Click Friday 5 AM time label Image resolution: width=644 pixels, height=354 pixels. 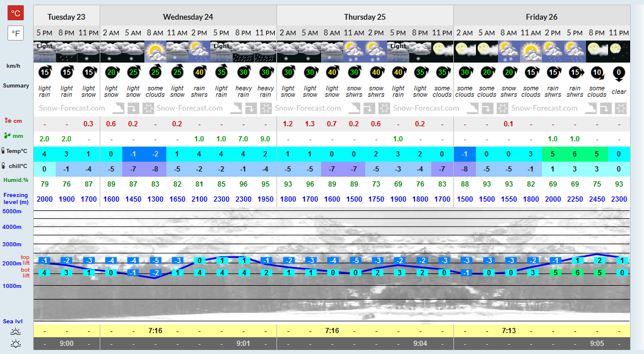pos(487,33)
